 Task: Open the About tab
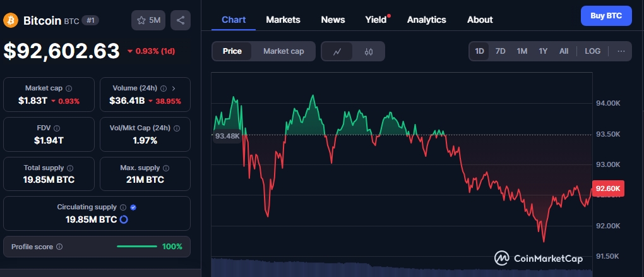tap(480, 20)
